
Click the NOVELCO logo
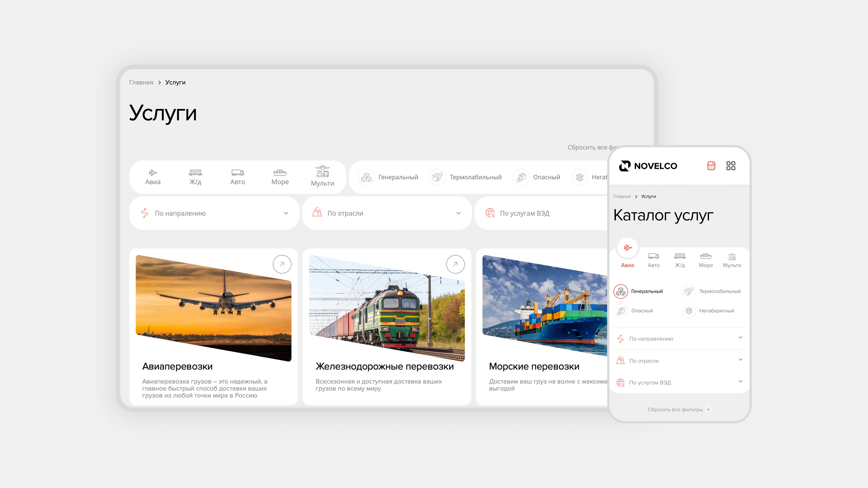[648, 166]
